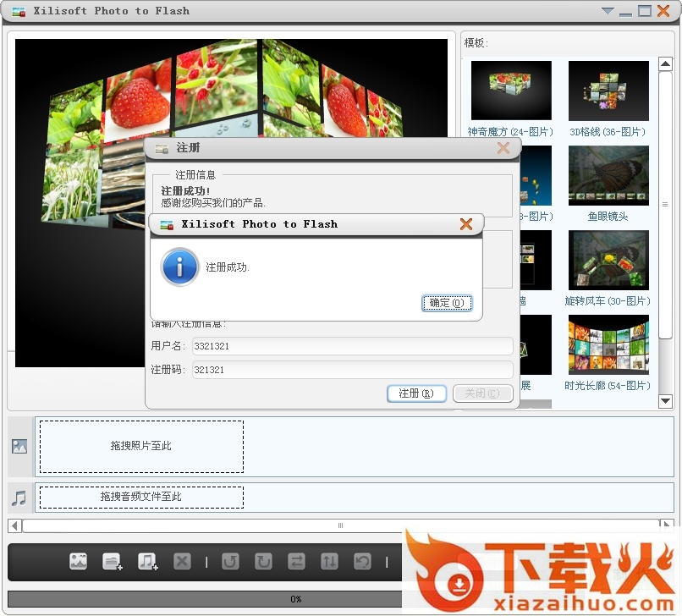Click the 拖拽音频文件至此 audio drop area
Viewport: 682px width, 616px height.
tap(141, 498)
